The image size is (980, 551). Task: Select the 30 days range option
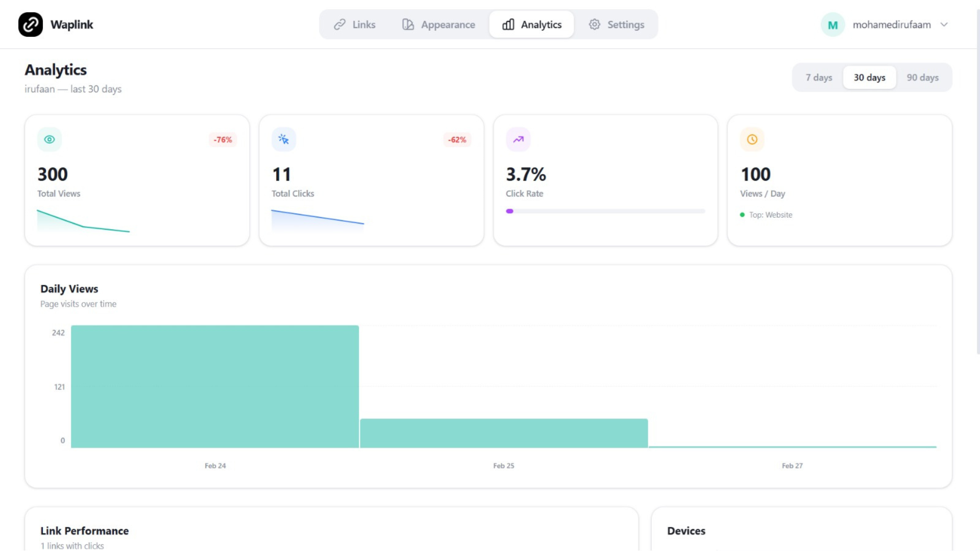click(x=869, y=78)
